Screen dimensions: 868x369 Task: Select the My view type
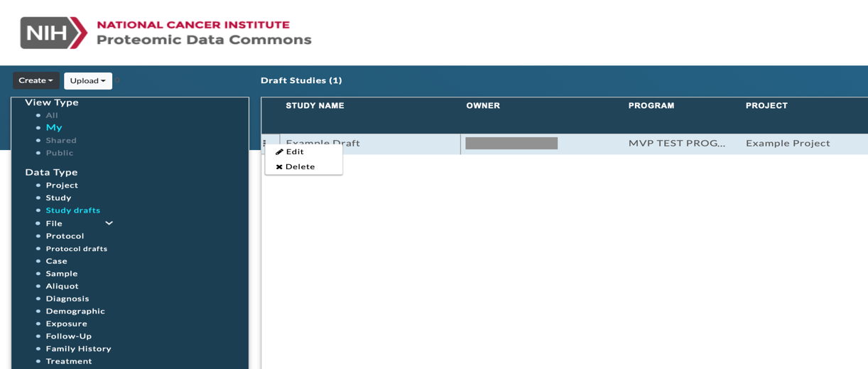point(54,128)
